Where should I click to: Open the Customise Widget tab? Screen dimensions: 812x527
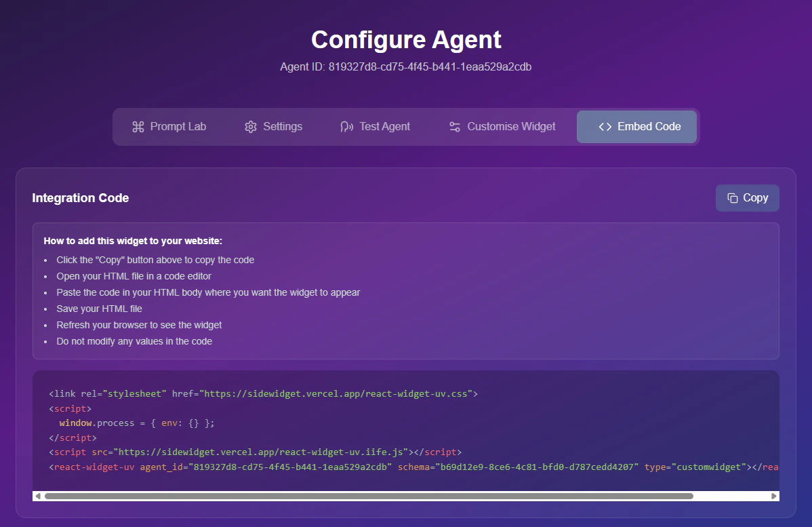click(502, 126)
